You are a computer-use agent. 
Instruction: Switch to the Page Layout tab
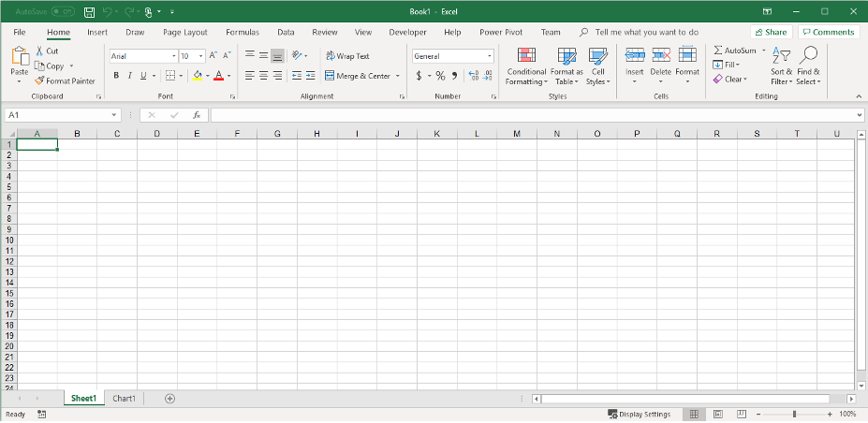(x=184, y=32)
